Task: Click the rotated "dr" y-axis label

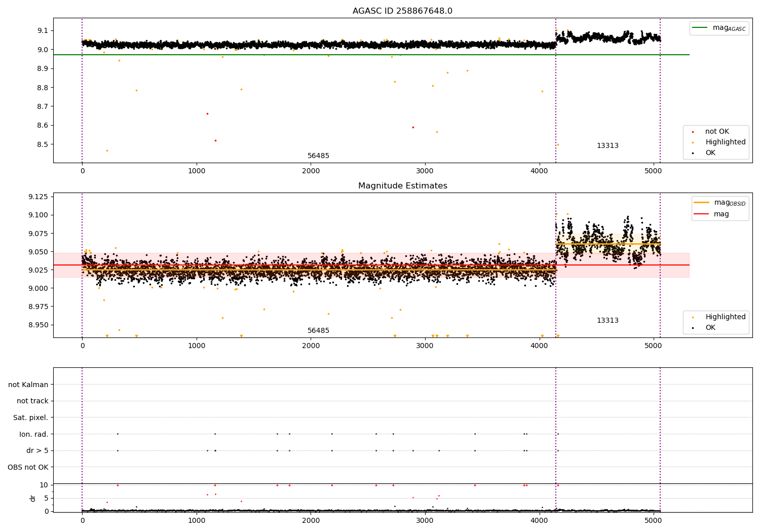Action: [33, 498]
